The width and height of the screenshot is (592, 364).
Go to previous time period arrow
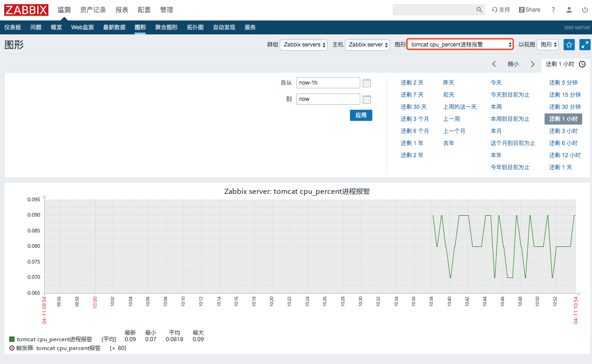pyautogui.click(x=494, y=64)
